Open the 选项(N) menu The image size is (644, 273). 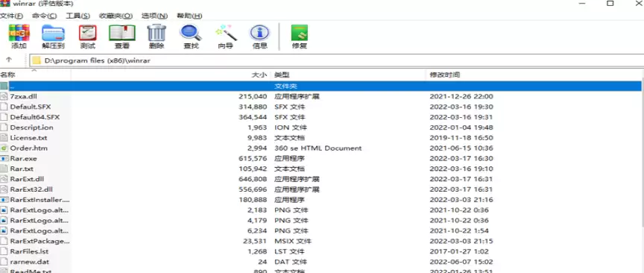(154, 16)
